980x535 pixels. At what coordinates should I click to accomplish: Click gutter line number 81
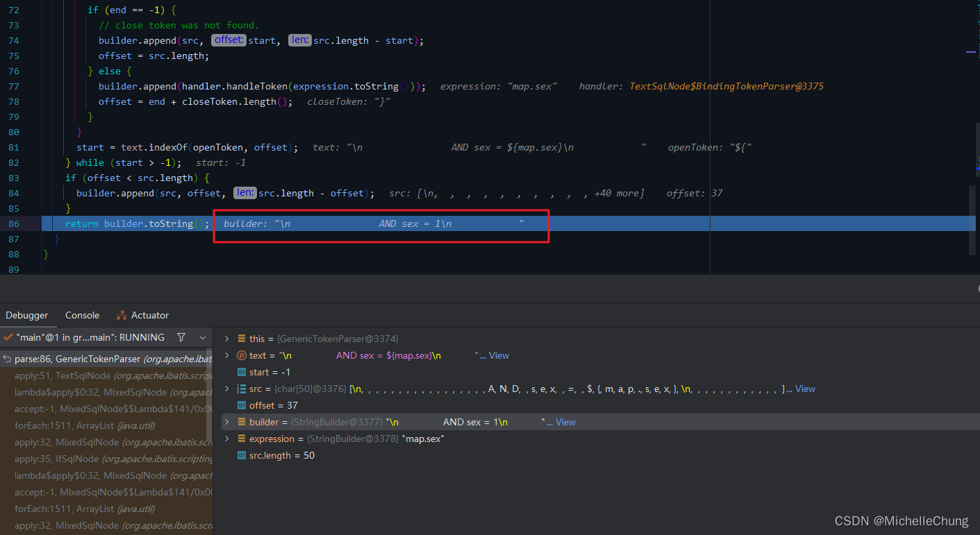(14, 147)
